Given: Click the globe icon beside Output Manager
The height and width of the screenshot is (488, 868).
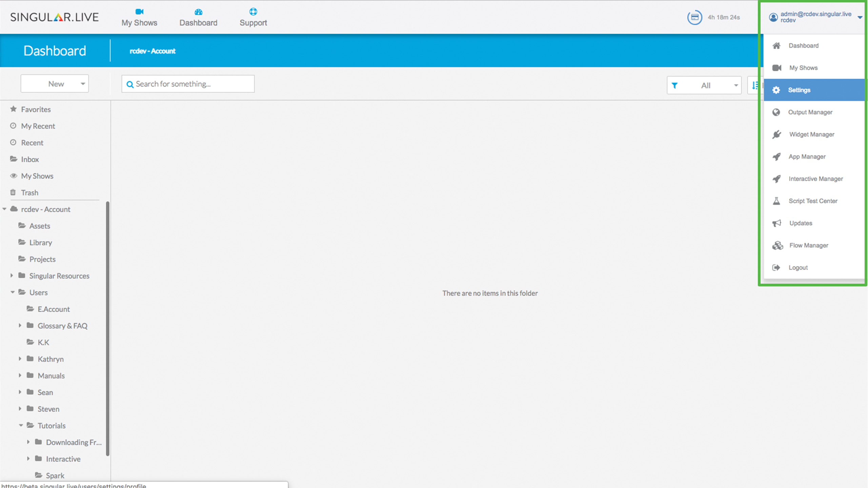Looking at the screenshot, I should 776,112.
